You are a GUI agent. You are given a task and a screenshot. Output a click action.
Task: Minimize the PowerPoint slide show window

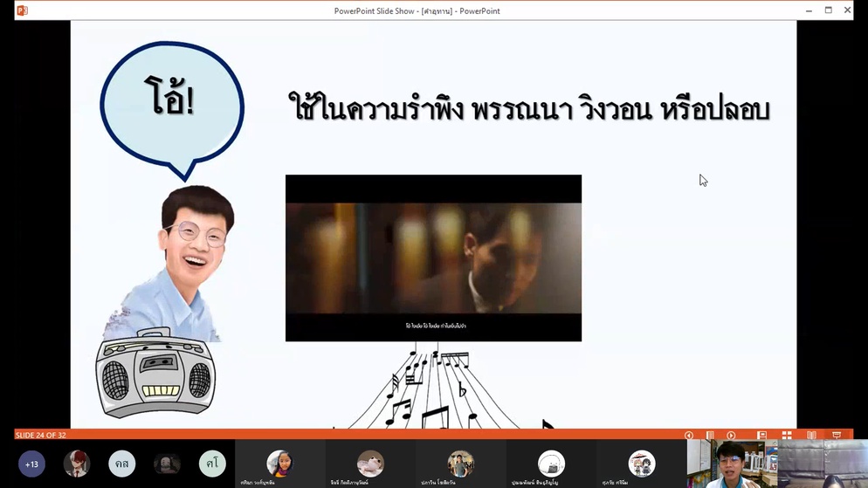[x=809, y=10]
